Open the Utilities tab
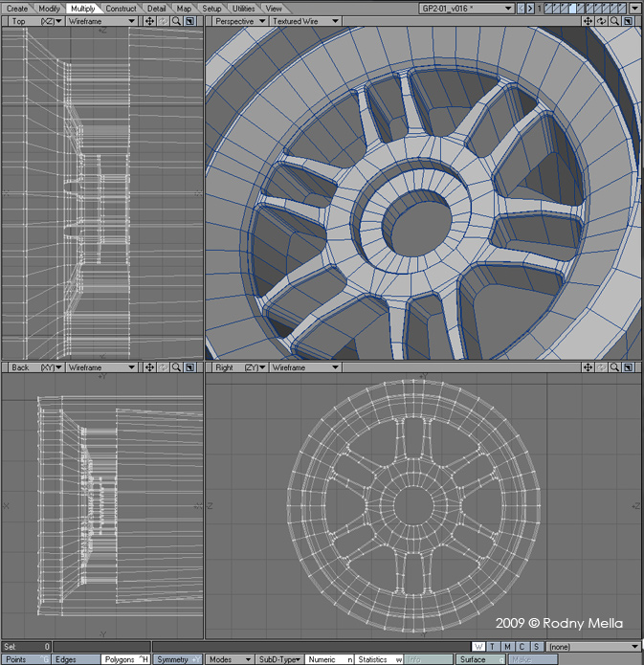 [244, 9]
